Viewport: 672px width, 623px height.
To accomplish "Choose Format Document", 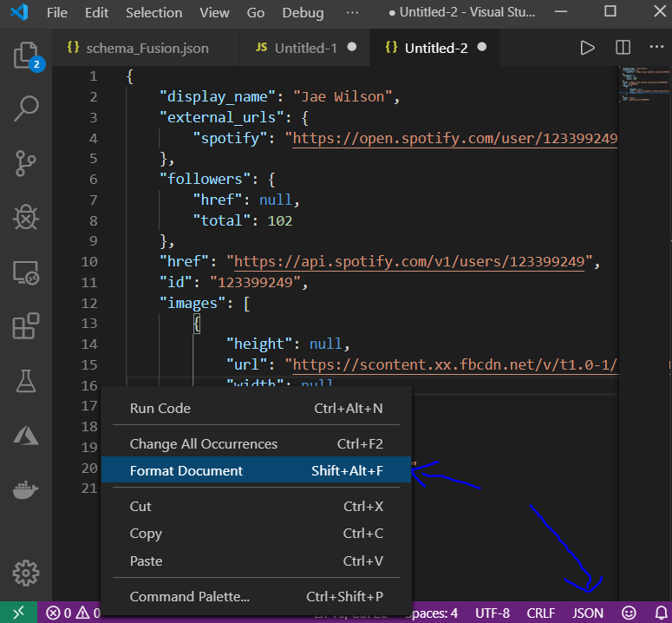I will [x=257, y=470].
